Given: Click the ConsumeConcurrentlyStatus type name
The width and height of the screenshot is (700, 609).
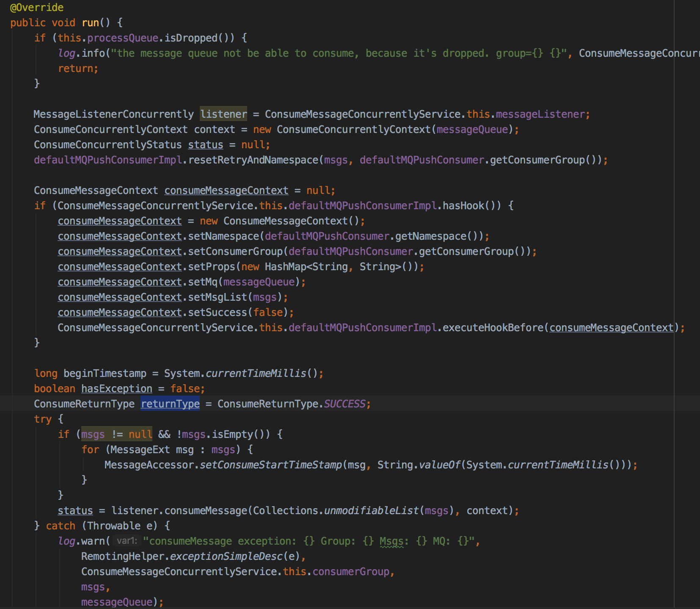Looking at the screenshot, I should 108,145.
